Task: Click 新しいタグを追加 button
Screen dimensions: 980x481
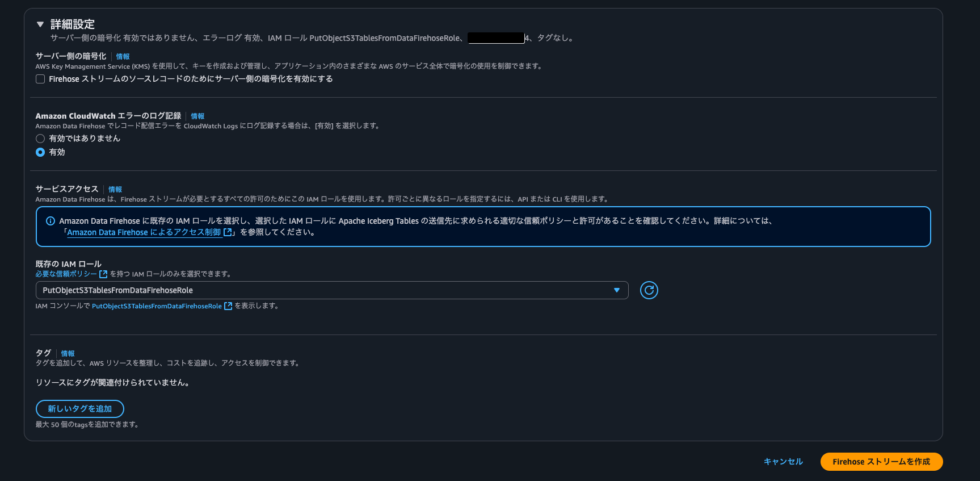Action: (x=80, y=409)
